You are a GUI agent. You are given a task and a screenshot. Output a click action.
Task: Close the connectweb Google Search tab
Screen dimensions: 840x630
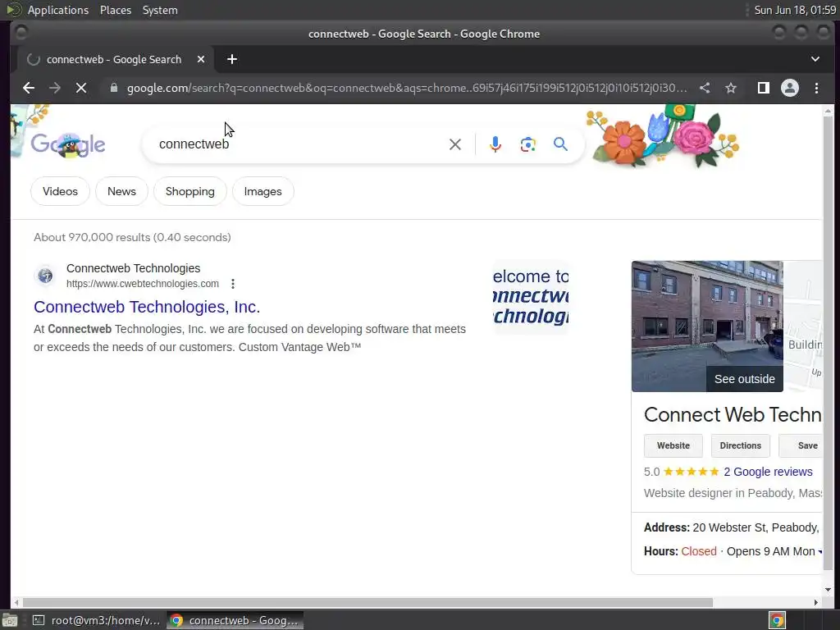201,59
